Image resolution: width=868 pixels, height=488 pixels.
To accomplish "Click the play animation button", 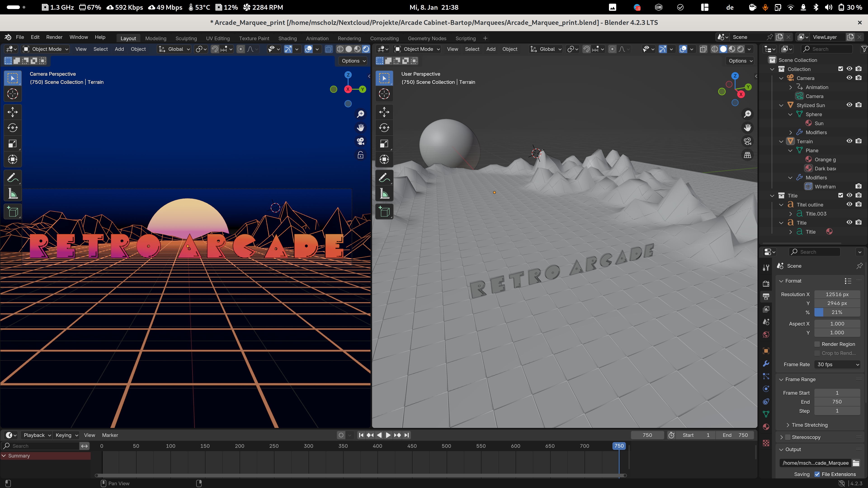I will pos(388,435).
